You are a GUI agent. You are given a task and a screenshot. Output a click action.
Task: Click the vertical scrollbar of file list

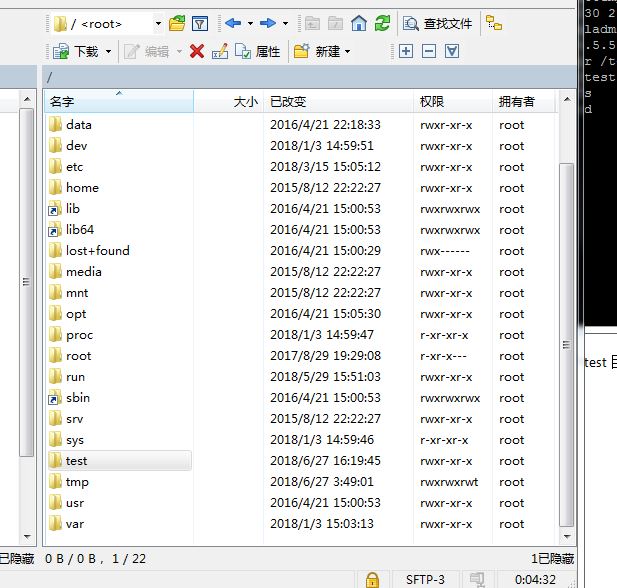(x=566, y=340)
